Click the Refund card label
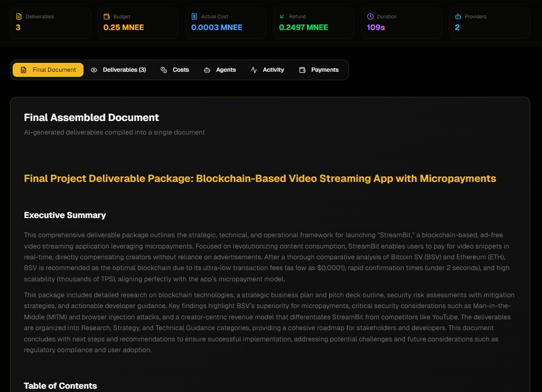Viewport: 542px width, 392px height. [297, 16]
